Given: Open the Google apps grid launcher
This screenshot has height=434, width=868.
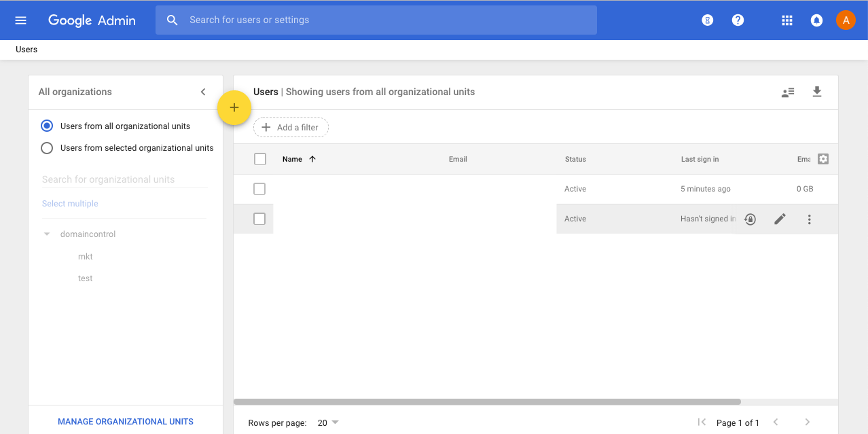Looking at the screenshot, I should point(787,20).
